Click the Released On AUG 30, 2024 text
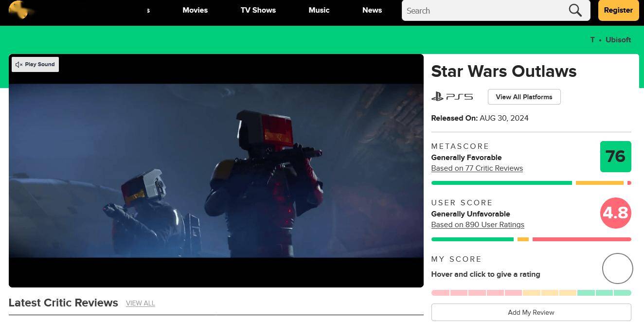 click(x=480, y=118)
